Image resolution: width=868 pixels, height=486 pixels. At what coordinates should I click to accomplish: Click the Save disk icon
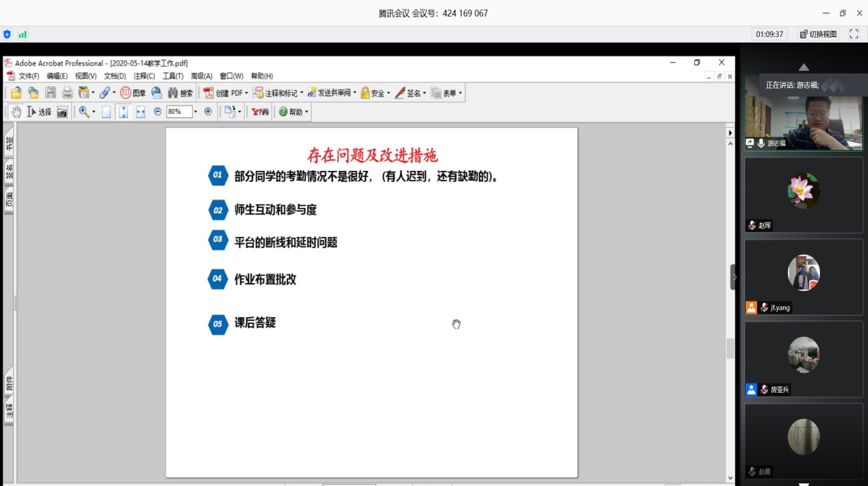[51, 93]
